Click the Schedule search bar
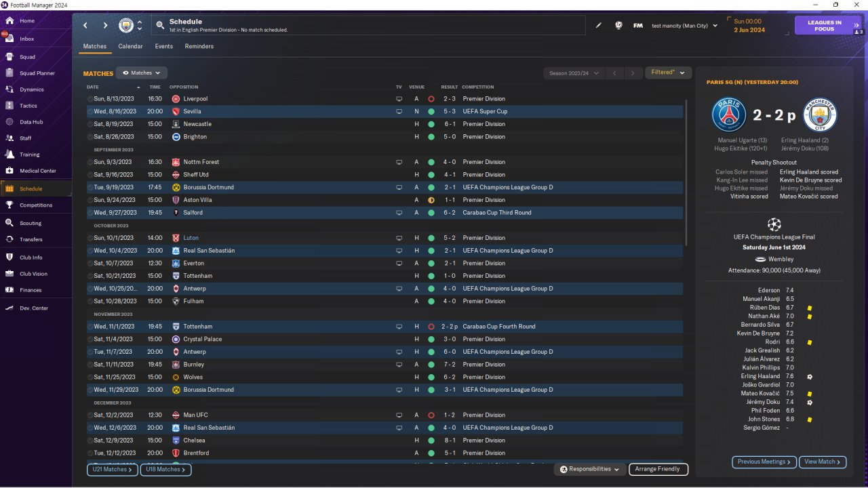 pos(368,26)
